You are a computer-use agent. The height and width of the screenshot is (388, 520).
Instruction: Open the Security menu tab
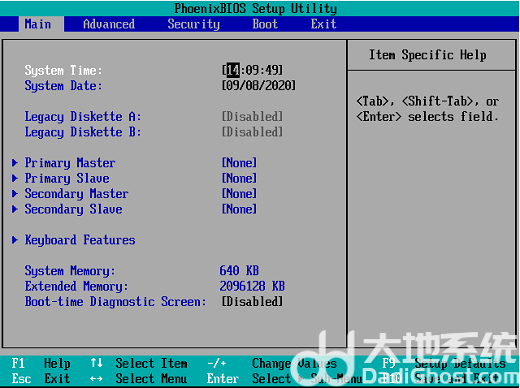click(x=193, y=24)
